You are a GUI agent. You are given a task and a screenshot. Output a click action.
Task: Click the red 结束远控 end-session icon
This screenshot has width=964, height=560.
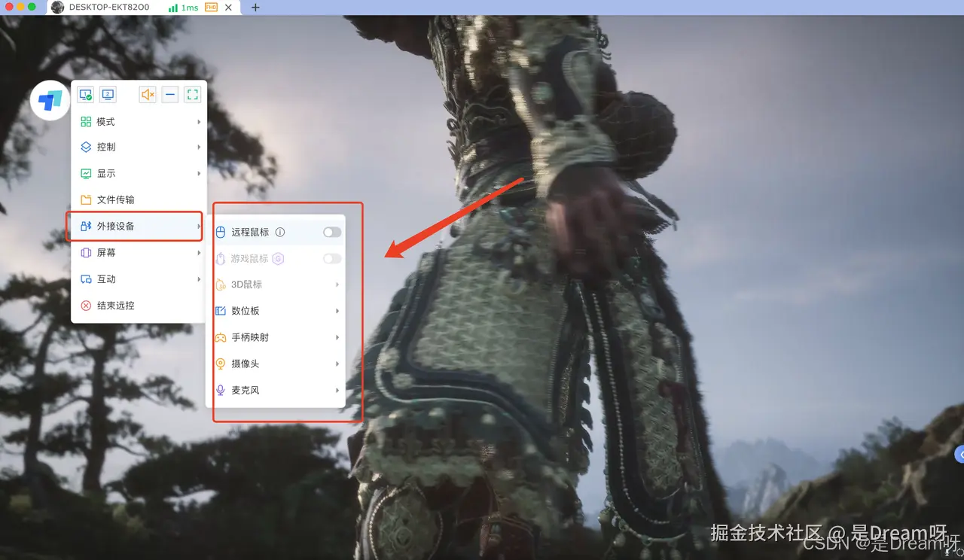click(86, 306)
